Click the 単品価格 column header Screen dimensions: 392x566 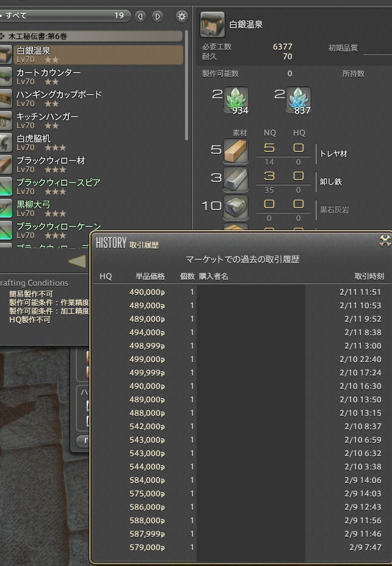coord(150,276)
